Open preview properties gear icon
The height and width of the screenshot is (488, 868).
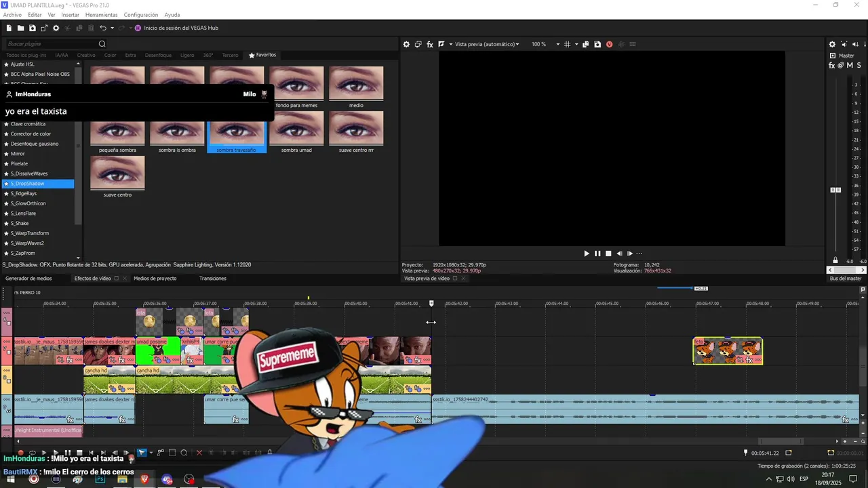(407, 44)
